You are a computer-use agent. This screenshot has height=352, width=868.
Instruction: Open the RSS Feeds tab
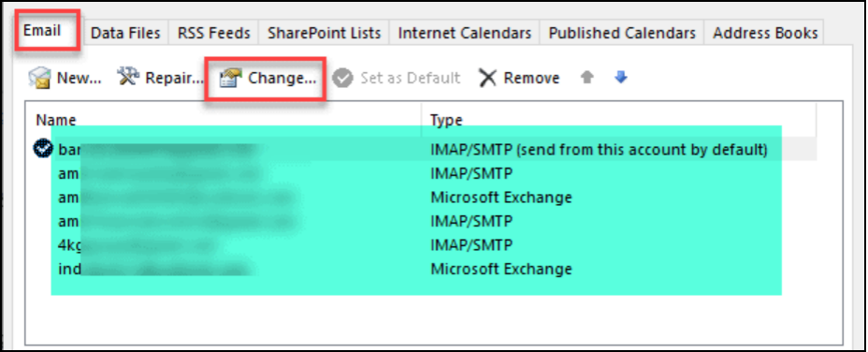point(213,34)
